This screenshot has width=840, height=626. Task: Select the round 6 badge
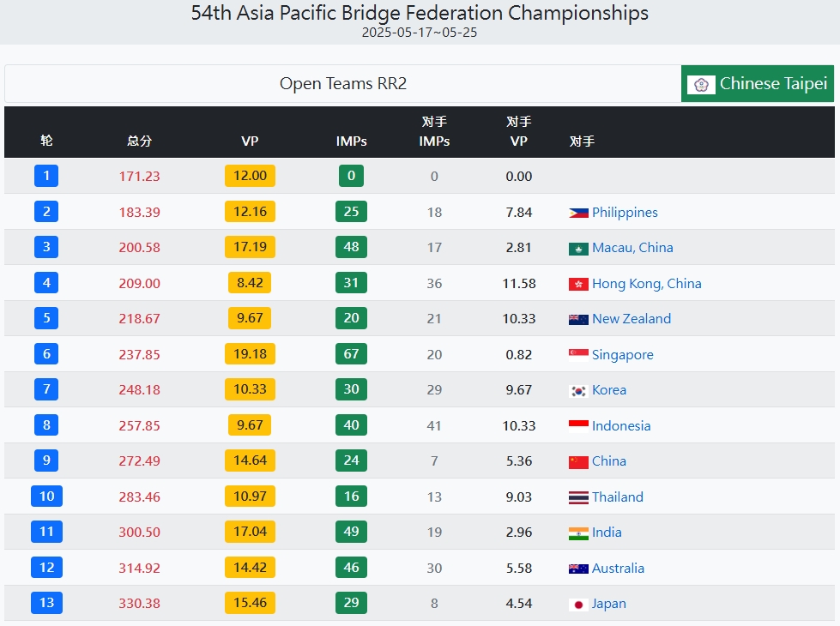click(46, 354)
